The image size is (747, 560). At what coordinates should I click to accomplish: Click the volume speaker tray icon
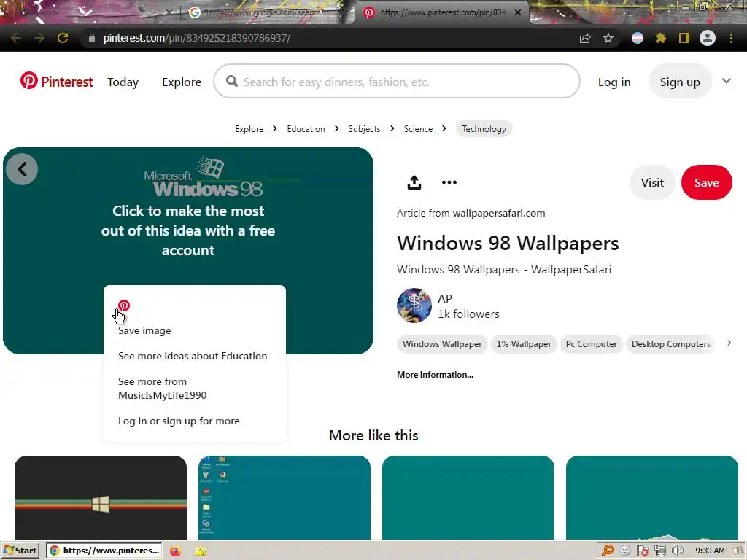pos(677,551)
